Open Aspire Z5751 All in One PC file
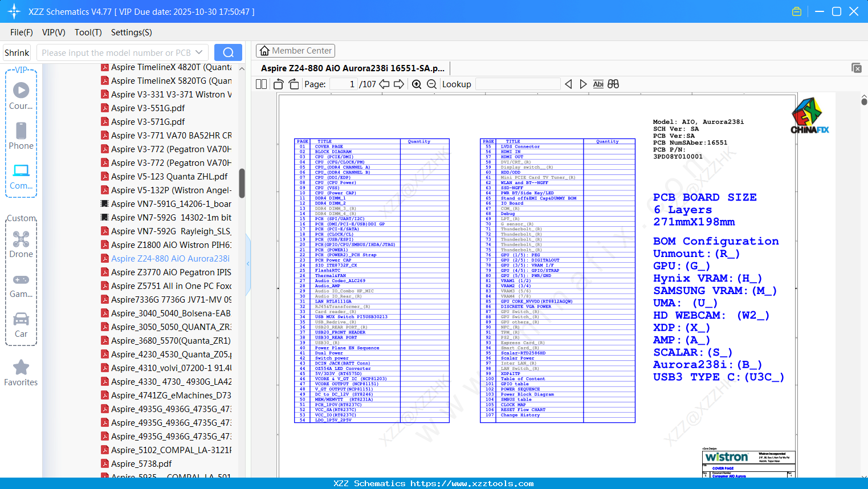868x489 pixels. 171,286
